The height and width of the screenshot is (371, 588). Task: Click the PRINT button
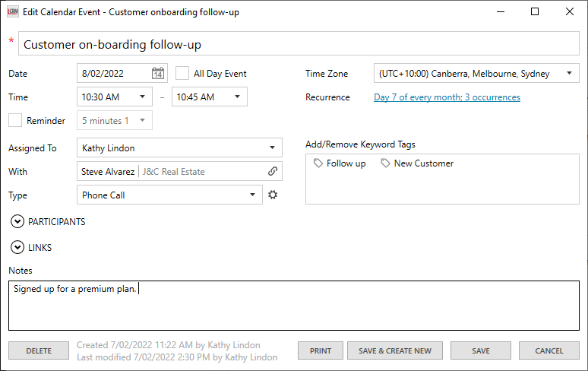tap(320, 350)
